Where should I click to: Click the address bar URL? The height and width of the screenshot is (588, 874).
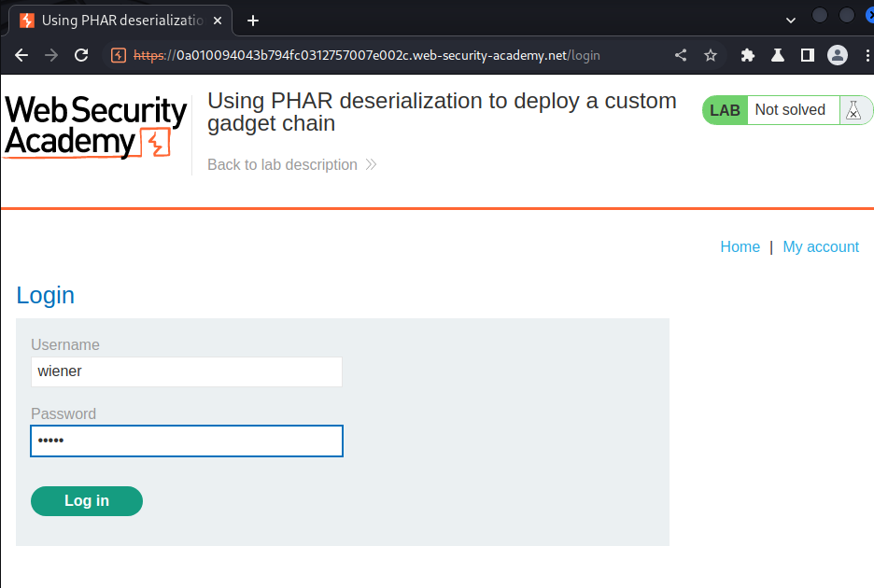[x=366, y=55]
